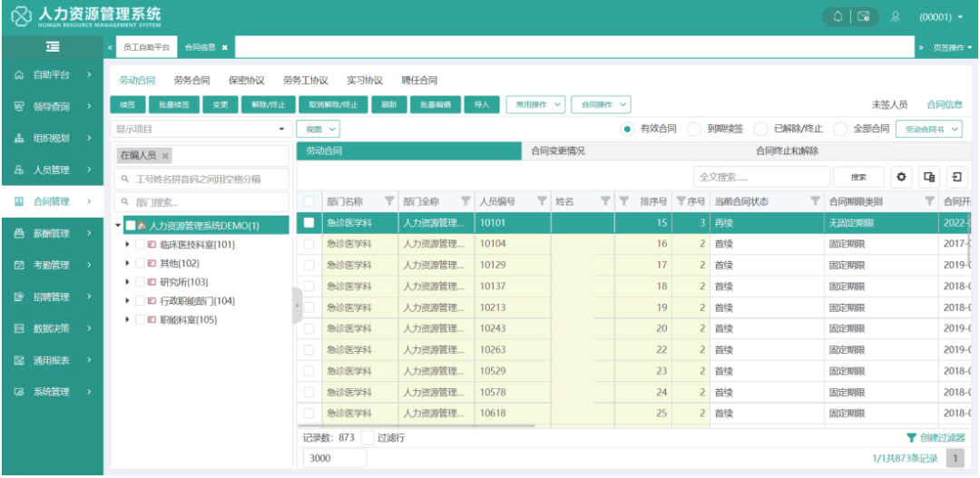Collapse the sidebar with the hamburger icon
Viewport: 980px width, 478px height.
point(53,47)
